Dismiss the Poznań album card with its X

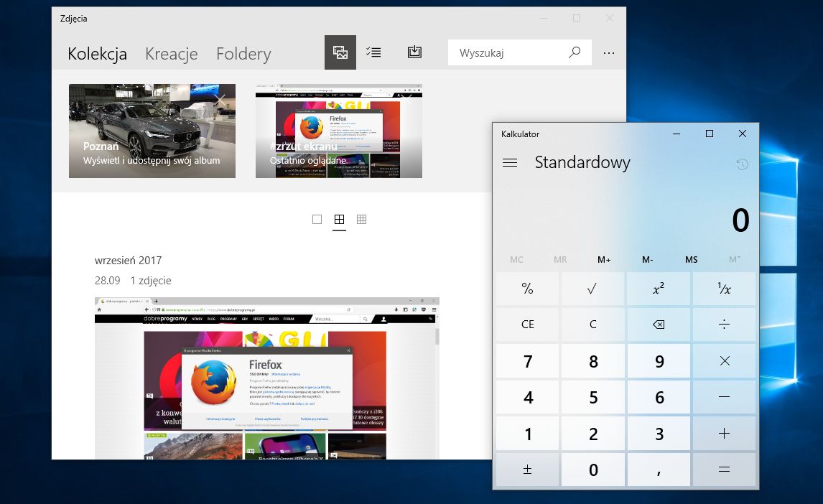pyautogui.click(x=220, y=100)
